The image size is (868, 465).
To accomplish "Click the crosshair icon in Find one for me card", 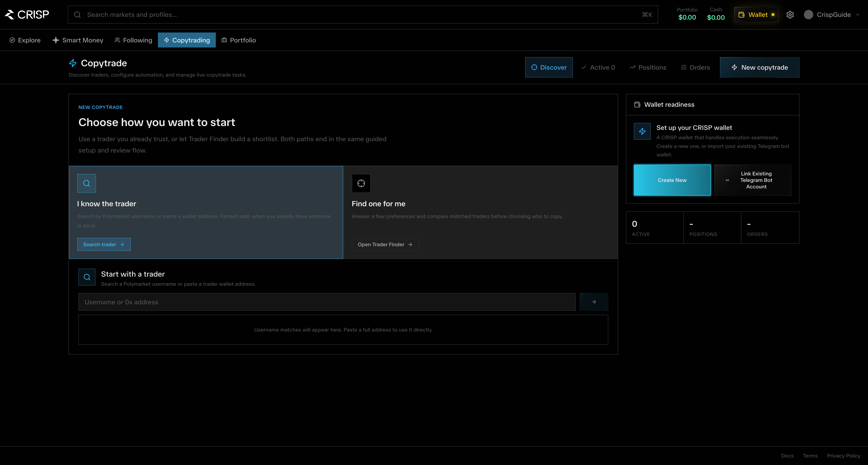I will [361, 183].
